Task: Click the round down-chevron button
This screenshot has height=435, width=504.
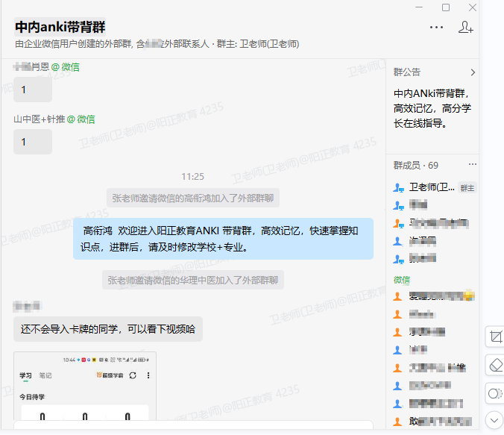Action: tap(494, 420)
